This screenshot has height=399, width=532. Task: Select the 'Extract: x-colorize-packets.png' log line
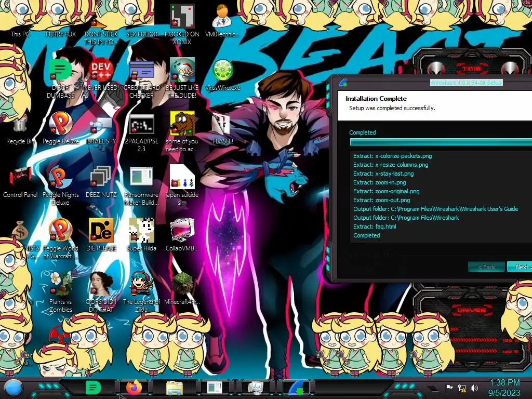coord(392,156)
